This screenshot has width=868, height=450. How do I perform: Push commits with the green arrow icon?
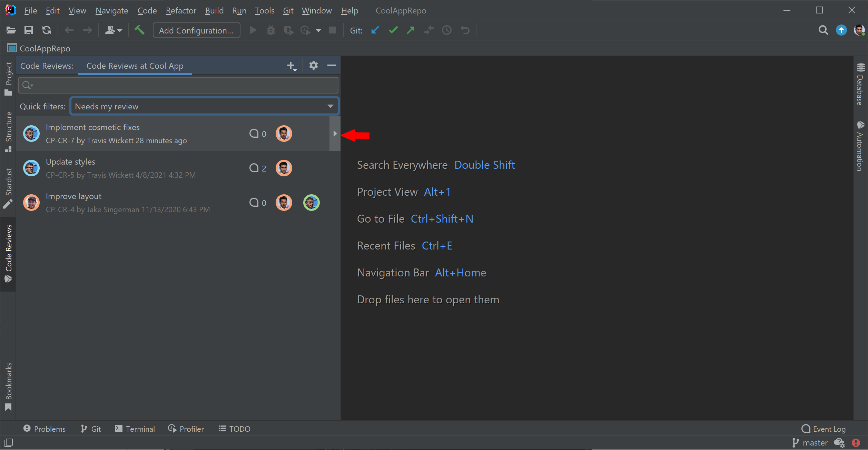(x=411, y=30)
